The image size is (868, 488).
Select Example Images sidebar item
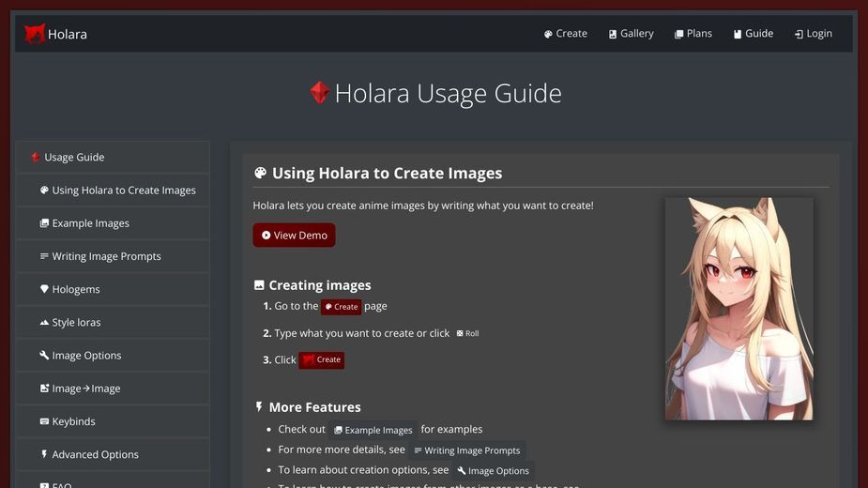(x=113, y=223)
